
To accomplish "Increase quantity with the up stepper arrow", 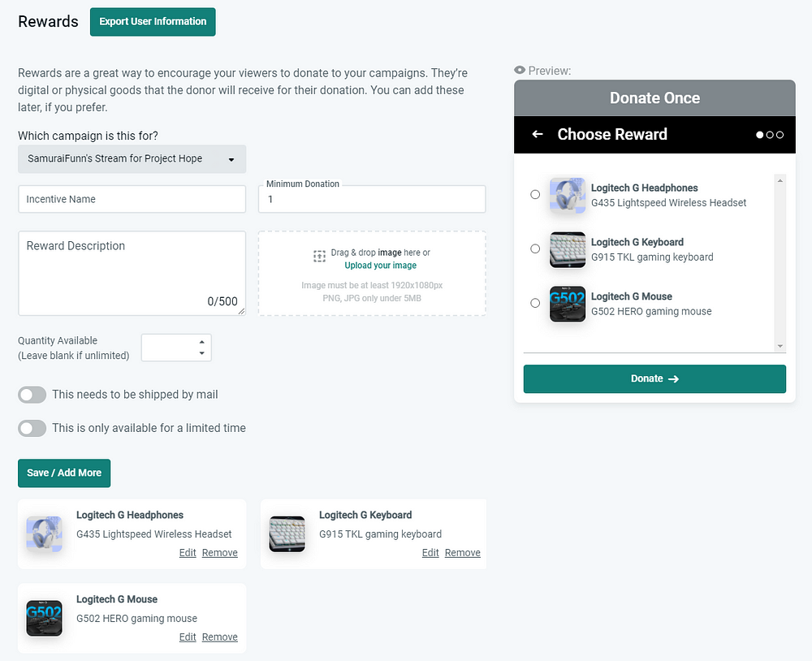I will tap(202, 342).
